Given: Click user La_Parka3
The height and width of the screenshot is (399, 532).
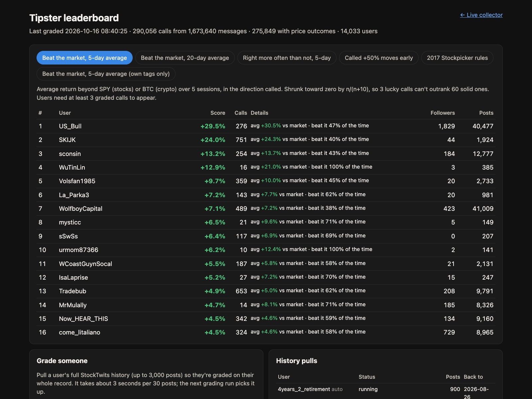Looking at the screenshot, I should pyautogui.click(x=74, y=195).
